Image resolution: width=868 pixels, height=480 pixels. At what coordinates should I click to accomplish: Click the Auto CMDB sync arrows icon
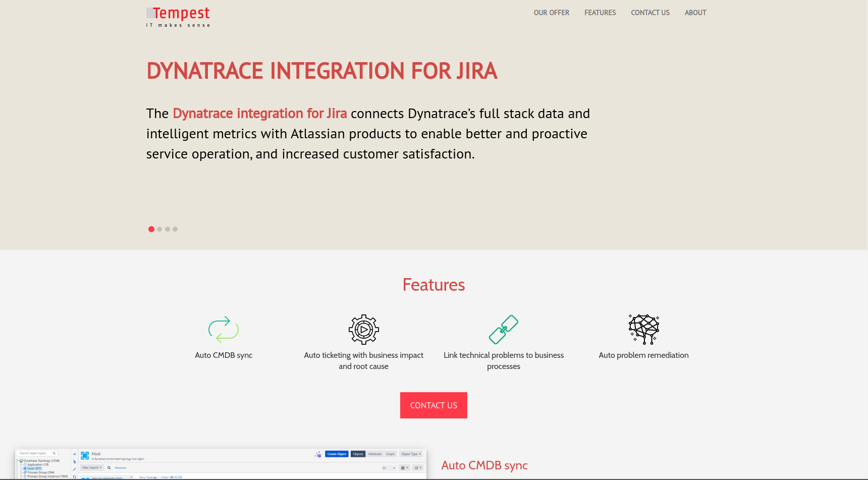coord(223,330)
